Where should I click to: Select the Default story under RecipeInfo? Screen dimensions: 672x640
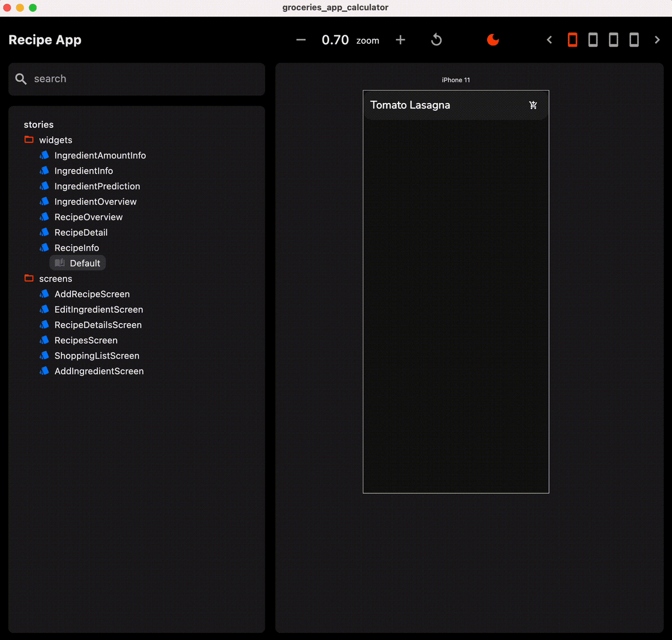point(78,263)
